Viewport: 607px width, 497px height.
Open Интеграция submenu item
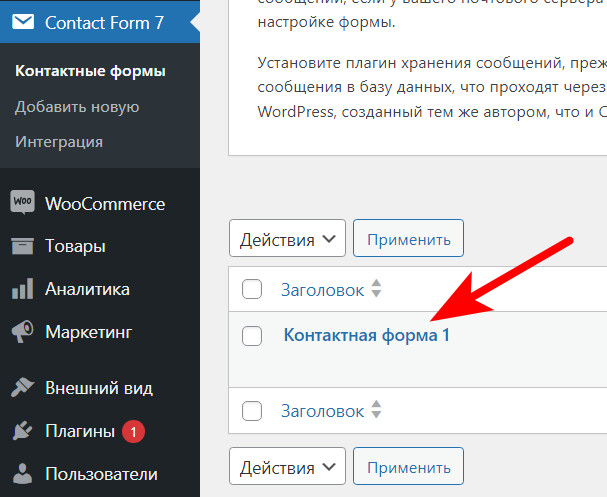59,142
